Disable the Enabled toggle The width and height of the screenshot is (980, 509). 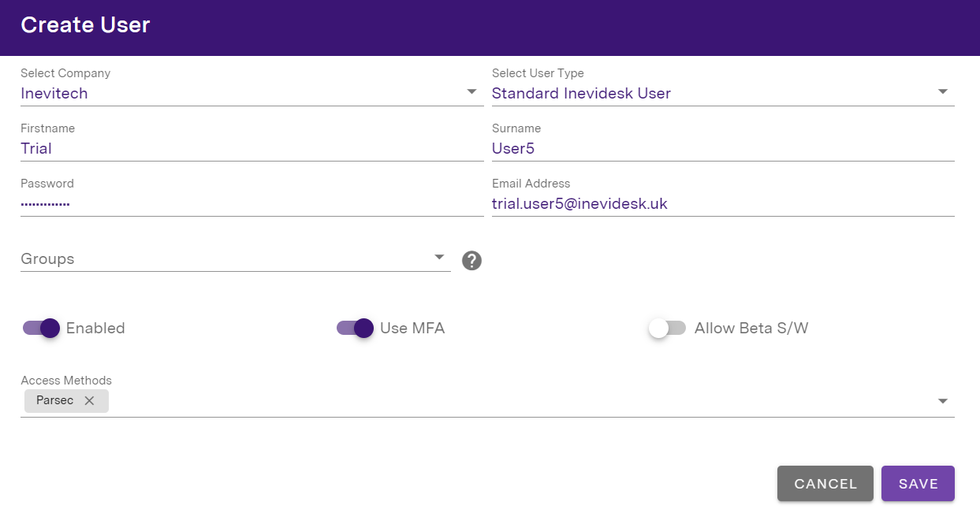click(x=40, y=328)
